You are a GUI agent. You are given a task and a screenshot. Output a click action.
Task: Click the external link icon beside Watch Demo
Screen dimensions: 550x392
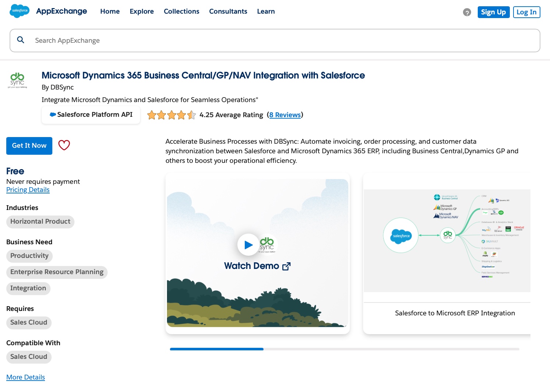click(286, 266)
